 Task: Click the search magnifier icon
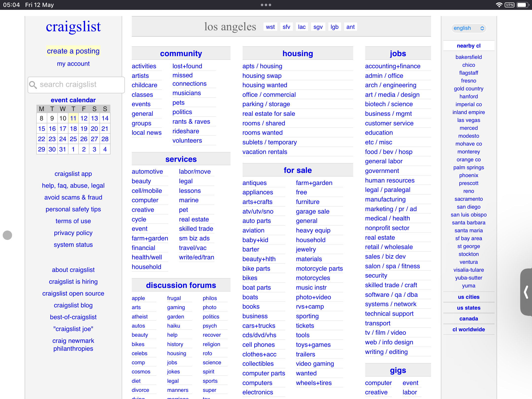point(33,85)
